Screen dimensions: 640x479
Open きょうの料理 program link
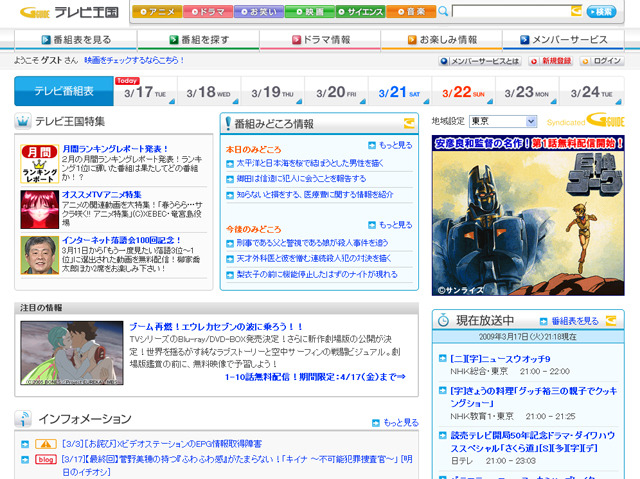pos(534,397)
